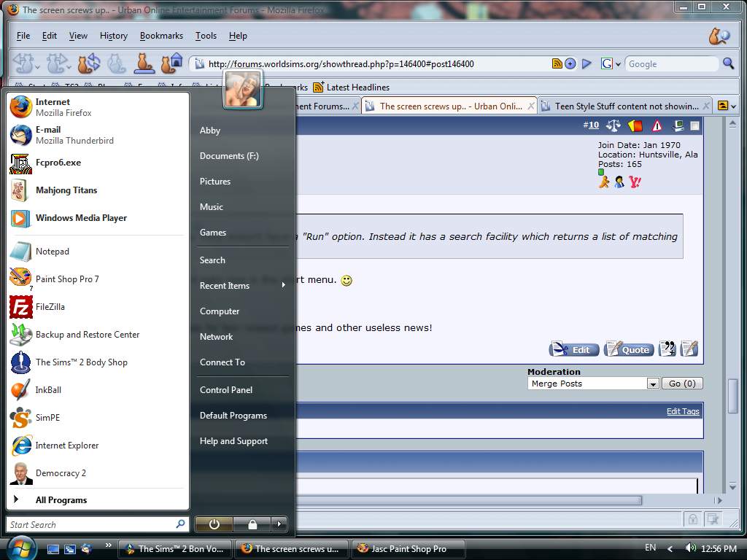The width and height of the screenshot is (747, 560).
Task: Launch FileZilla from the Start menu
Action: [x=97, y=307]
